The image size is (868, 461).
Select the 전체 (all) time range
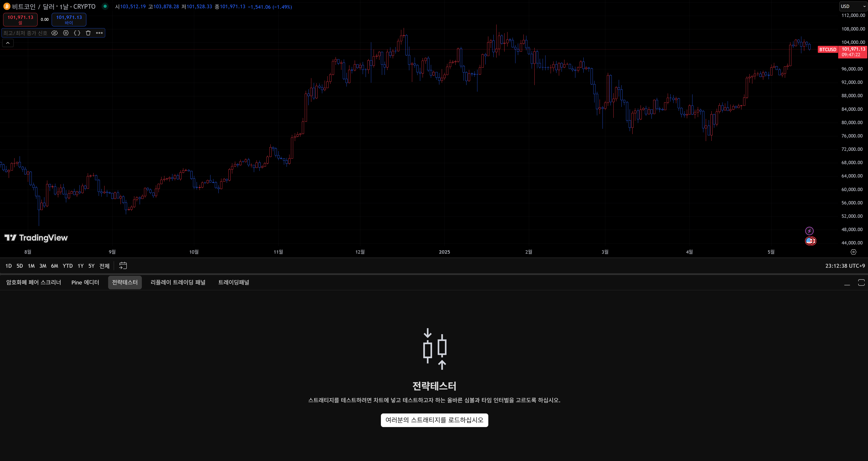(x=104, y=266)
